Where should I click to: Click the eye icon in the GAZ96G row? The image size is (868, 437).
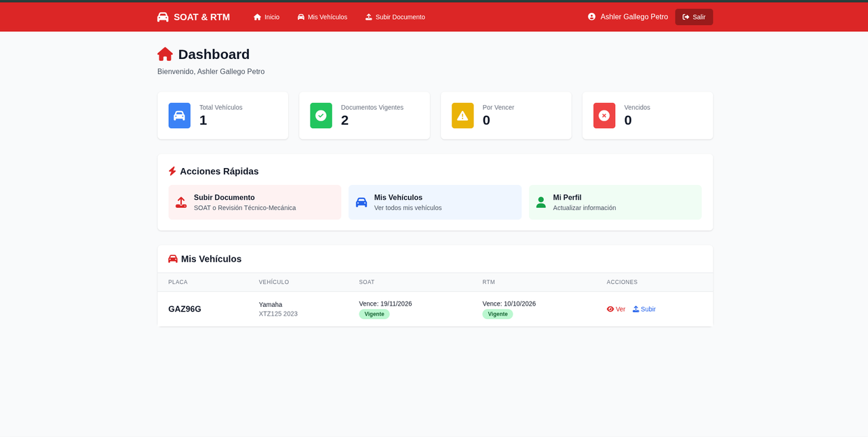pyautogui.click(x=610, y=309)
